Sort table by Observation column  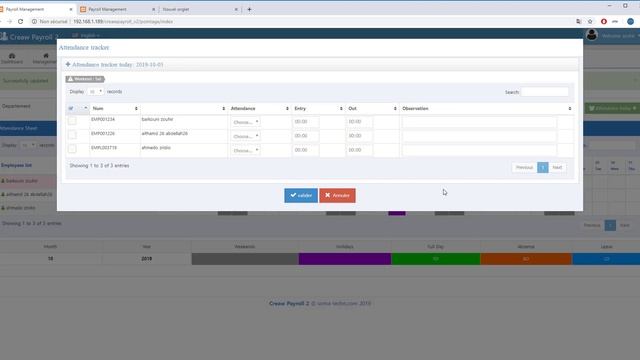click(x=487, y=109)
